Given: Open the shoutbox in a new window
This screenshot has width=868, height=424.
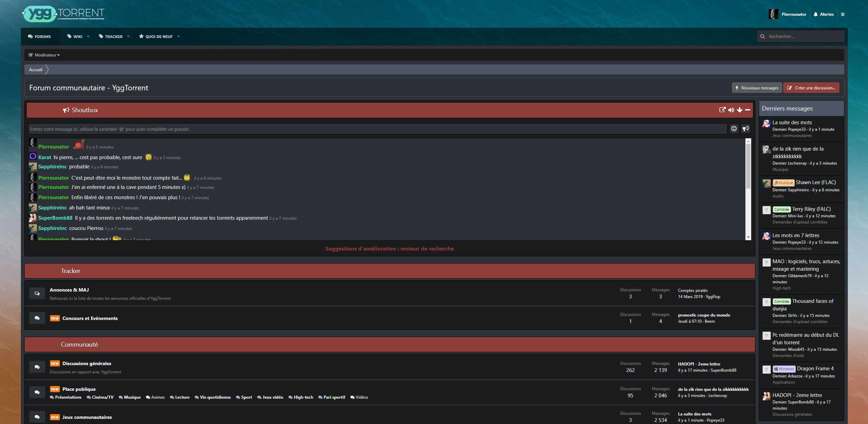Looking at the screenshot, I should (722, 110).
